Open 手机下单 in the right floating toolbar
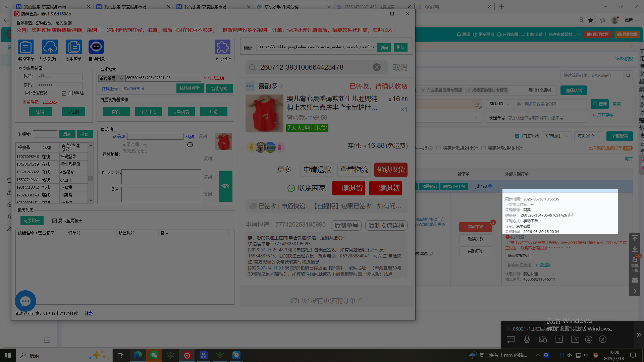The image size is (644, 362). 635,264
